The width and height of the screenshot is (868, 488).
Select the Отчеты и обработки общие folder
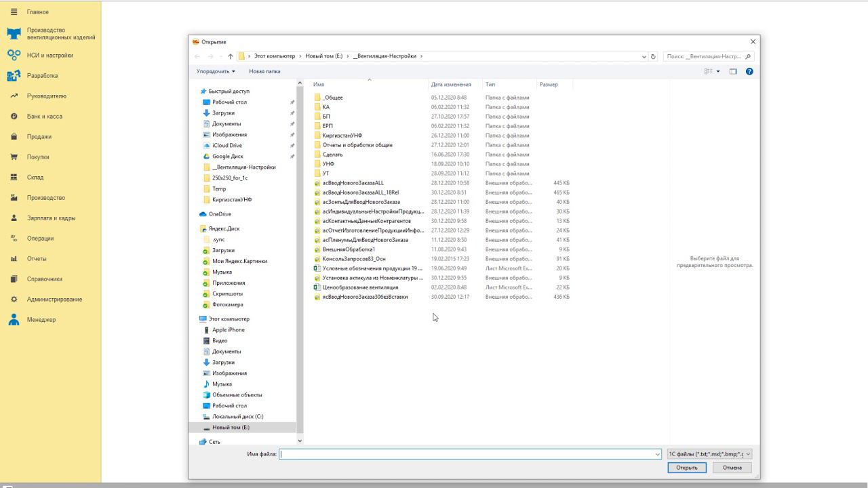click(357, 145)
